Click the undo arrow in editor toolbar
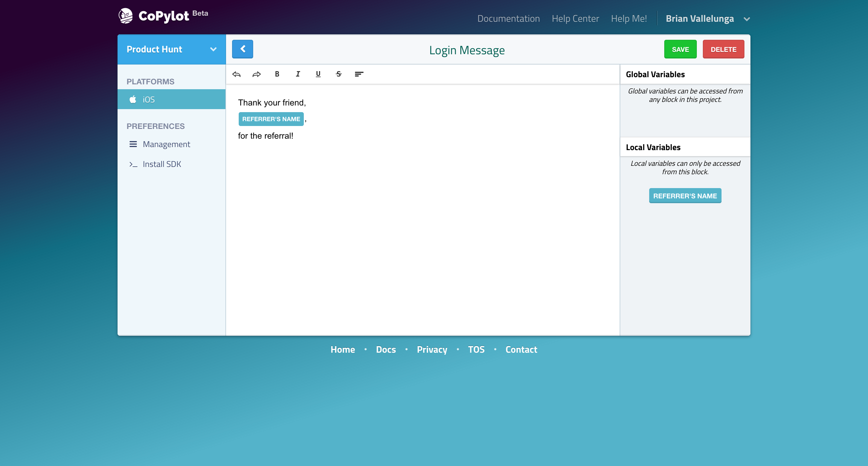The image size is (868, 466). point(236,74)
